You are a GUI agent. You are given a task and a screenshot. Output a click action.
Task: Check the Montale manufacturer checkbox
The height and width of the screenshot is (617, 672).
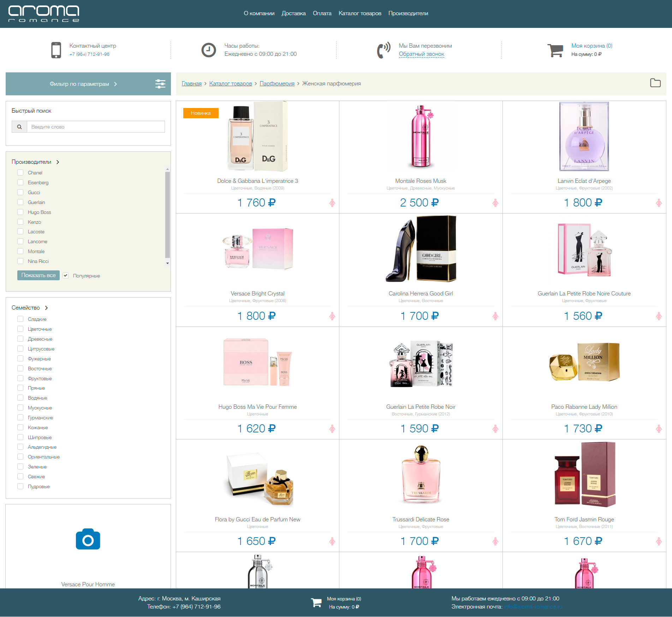(20, 251)
